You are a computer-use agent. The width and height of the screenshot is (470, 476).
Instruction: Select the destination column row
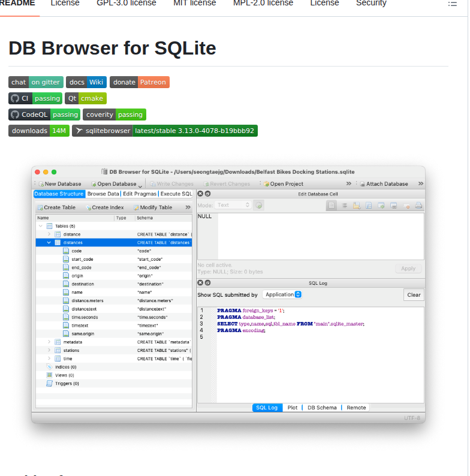(114, 284)
